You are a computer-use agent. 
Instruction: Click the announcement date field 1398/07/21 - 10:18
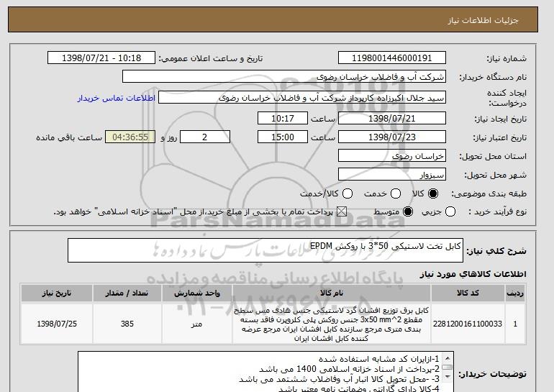point(101,58)
